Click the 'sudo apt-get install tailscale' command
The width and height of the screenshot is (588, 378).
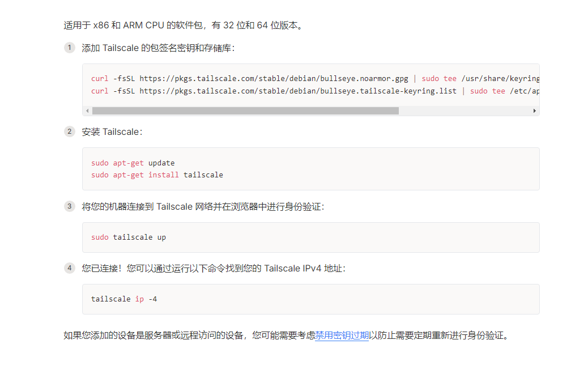pyautogui.click(x=157, y=175)
